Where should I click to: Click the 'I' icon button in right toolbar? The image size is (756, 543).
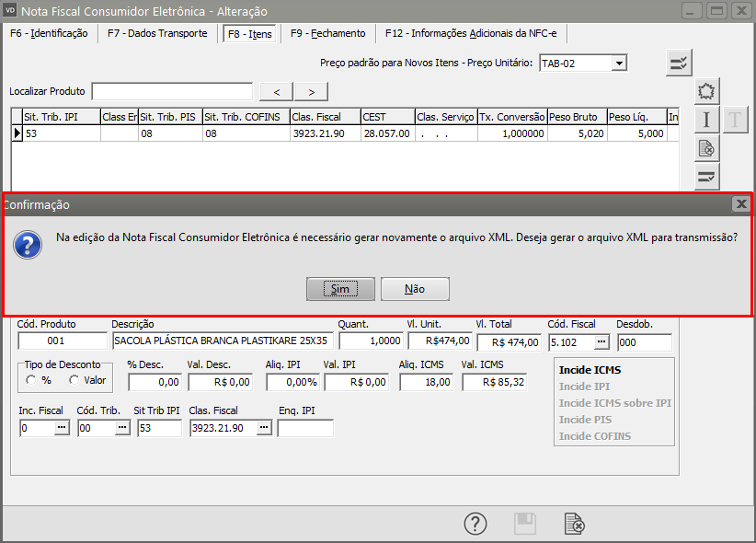tap(707, 119)
